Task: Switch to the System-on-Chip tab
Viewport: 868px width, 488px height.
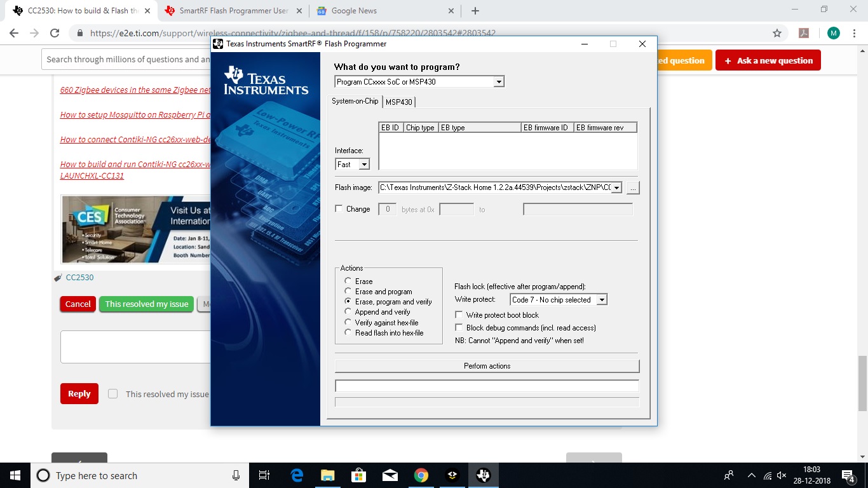Action: pos(355,101)
